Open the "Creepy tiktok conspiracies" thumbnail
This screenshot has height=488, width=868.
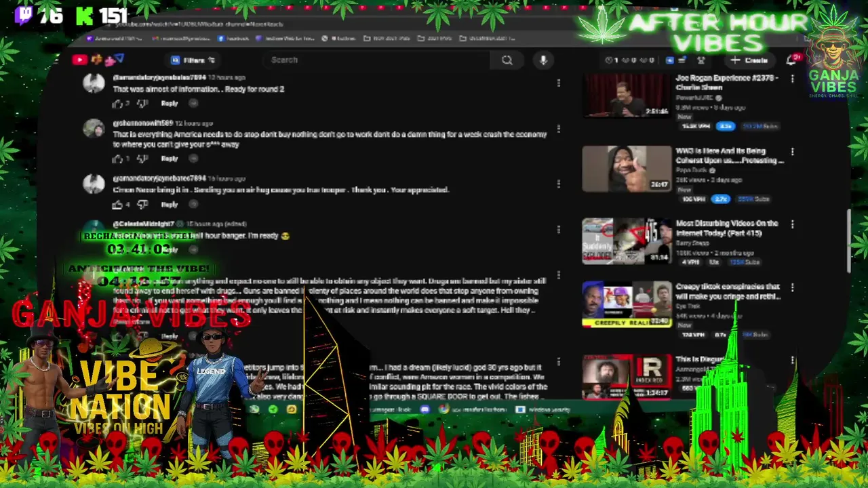click(x=627, y=304)
